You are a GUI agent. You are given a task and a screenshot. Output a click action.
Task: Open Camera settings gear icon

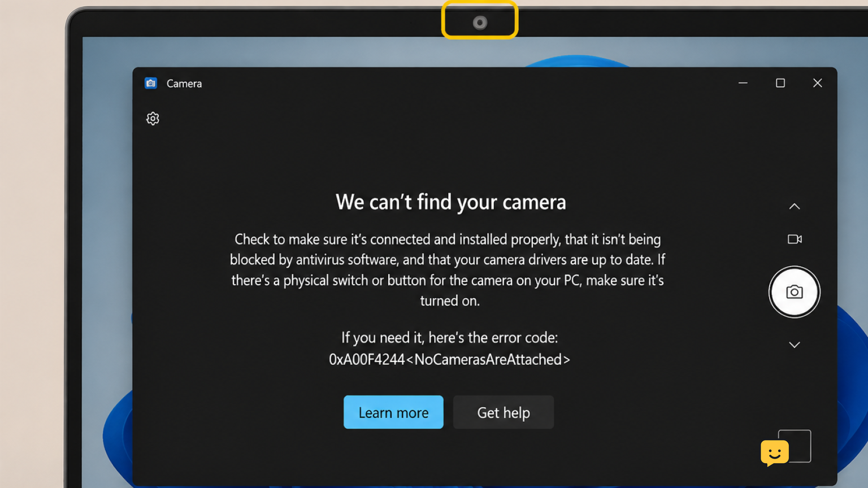153,119
